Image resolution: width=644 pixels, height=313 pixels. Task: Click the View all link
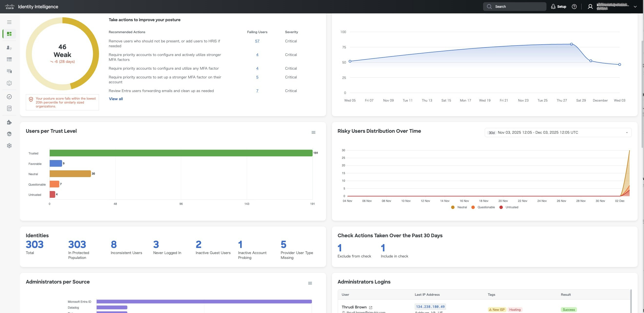116,99
